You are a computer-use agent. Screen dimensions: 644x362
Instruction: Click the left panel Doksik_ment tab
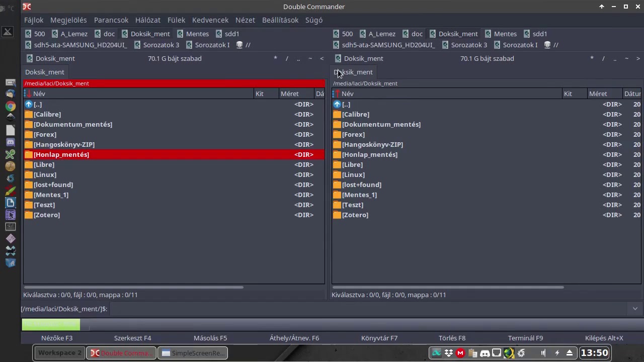(45, 72)
